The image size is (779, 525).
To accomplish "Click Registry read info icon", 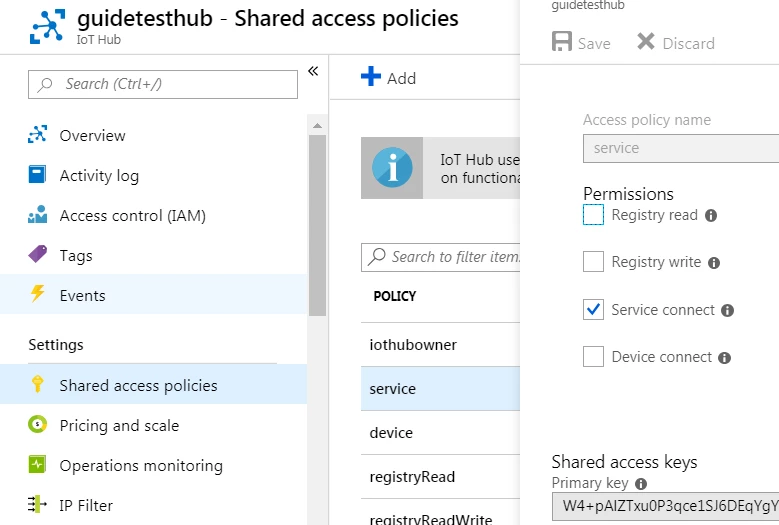I will [x=711, y=216].
